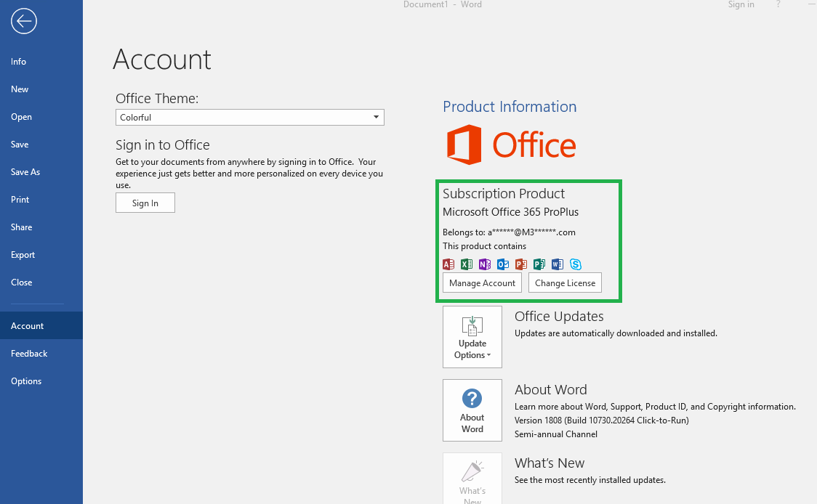
Task: Click the Version 1808 build text
Action: (x=602, y=420)
